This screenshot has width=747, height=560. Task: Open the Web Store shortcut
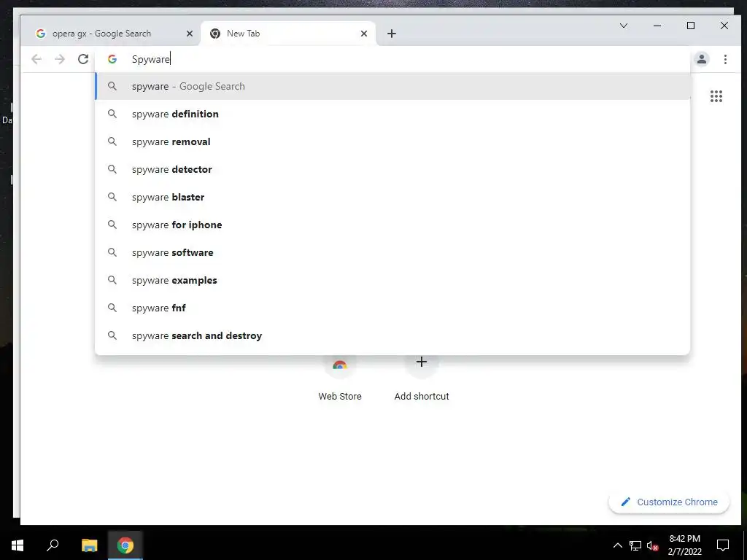coord(340,378)
